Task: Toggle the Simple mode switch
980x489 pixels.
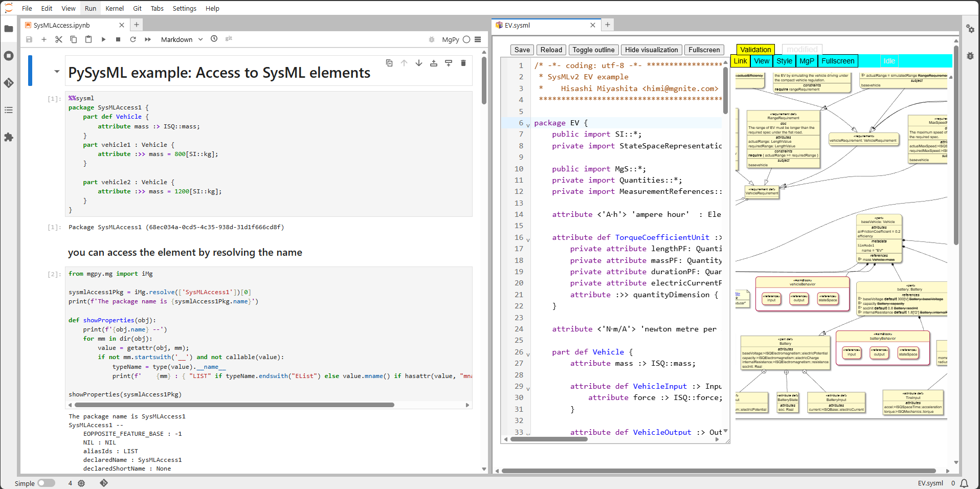Action: 46,483
